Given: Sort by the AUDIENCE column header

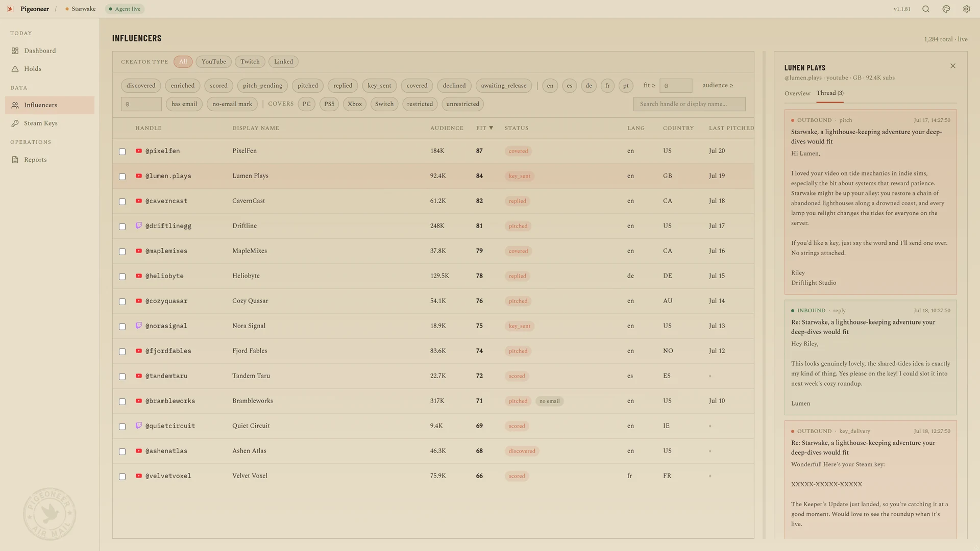Looking at the screenshot, I should click(447, 128).
